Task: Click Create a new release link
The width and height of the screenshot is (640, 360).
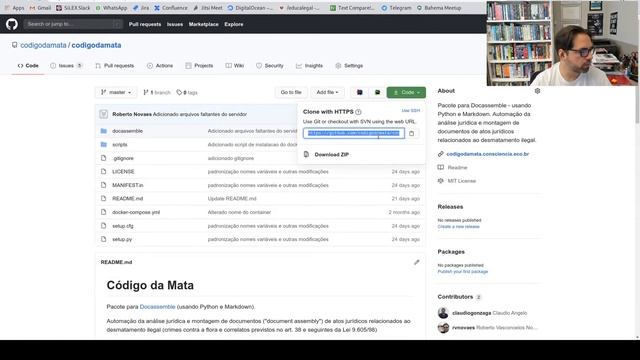Action: point(458,227)
